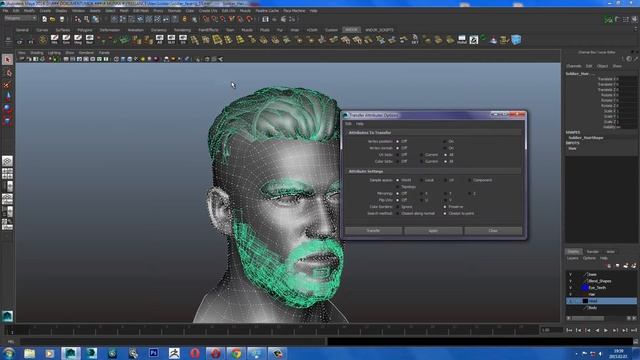Click the CP shelf button
The height and width of the screenshot is (360, 640).
(20, 40)
